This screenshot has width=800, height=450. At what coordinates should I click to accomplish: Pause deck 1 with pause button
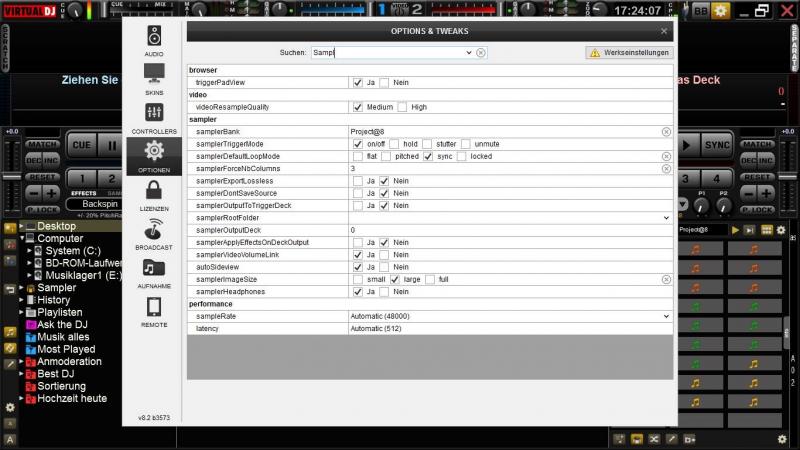pos(112,145)
